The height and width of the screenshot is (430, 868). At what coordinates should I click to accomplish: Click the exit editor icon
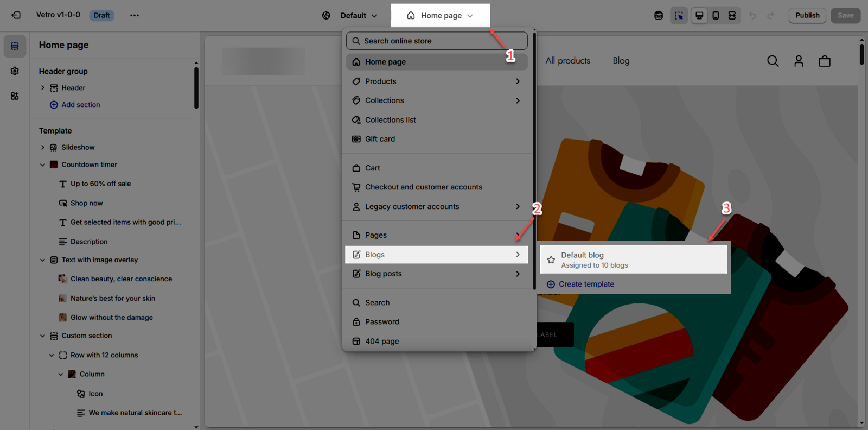[x=16, y=15]
